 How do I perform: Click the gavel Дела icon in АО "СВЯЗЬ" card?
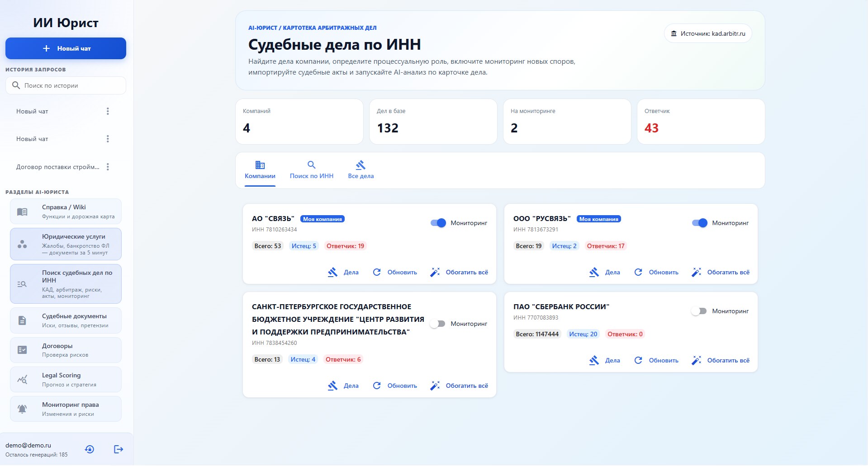pos(333,272)
